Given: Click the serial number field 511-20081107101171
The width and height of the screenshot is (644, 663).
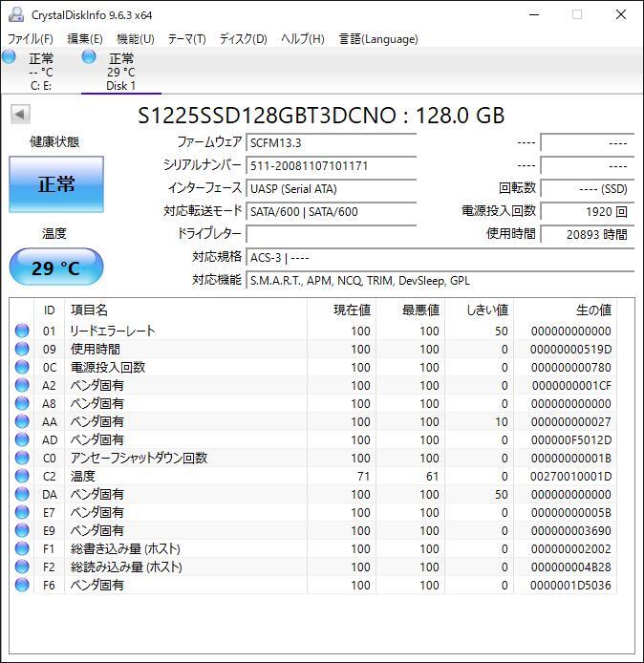Looking at the screenshot, I should pos(332,166).
